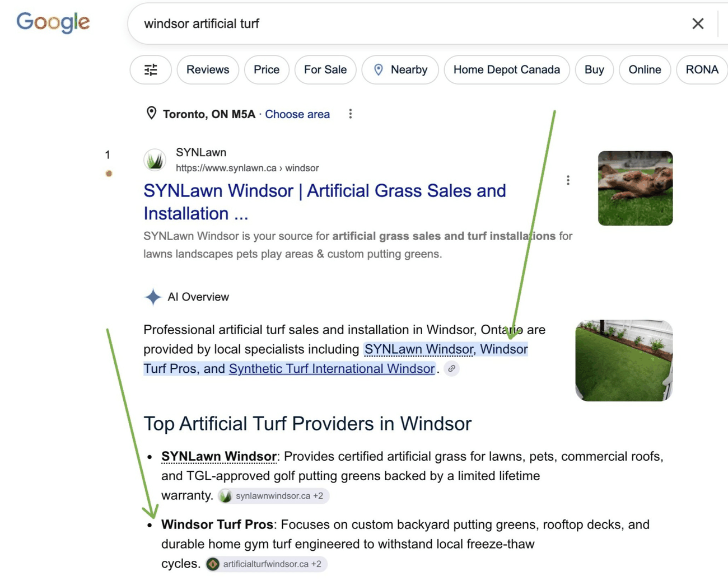Open the SYNLawn result three-dot menu
Screen dimensions: 728x581
coord(568,180)
